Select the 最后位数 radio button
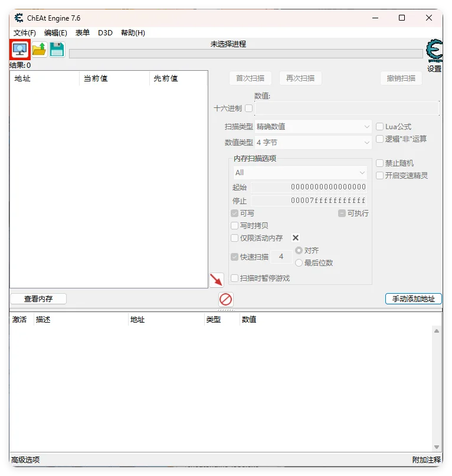Screen dimensions: 452x476 [299, 262]
